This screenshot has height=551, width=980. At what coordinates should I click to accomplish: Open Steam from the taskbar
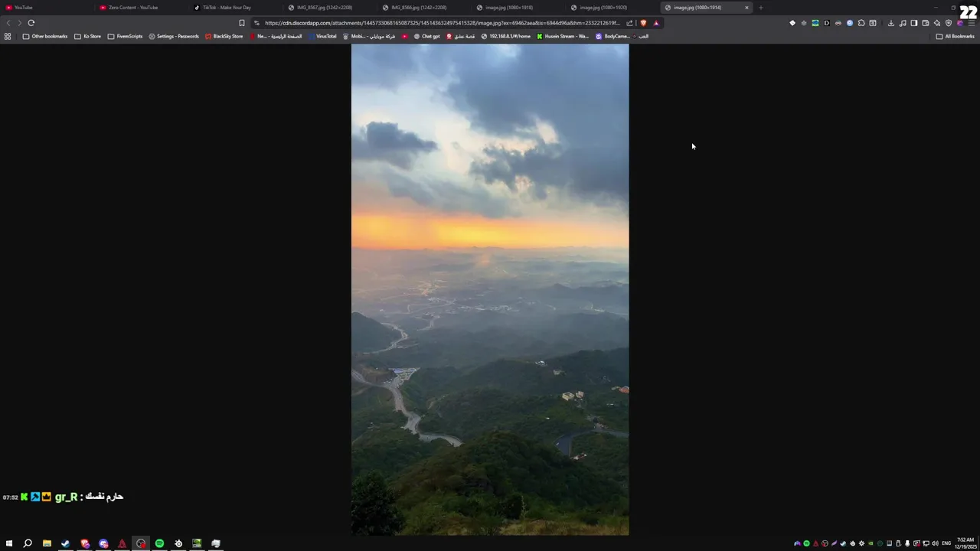65,543
